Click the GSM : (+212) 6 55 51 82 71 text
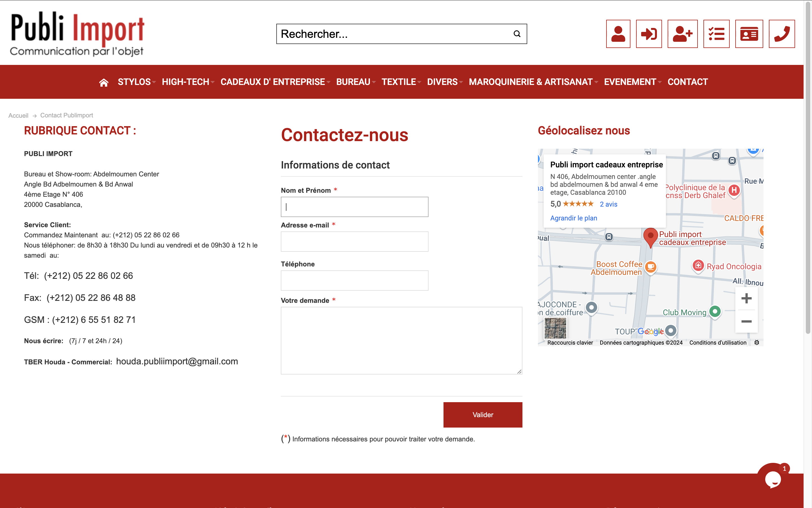 point(80,319)
